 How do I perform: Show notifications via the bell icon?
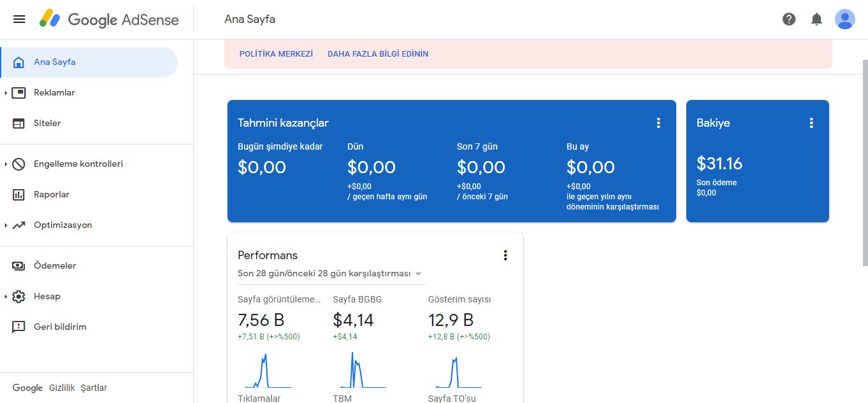coord(816,19)
